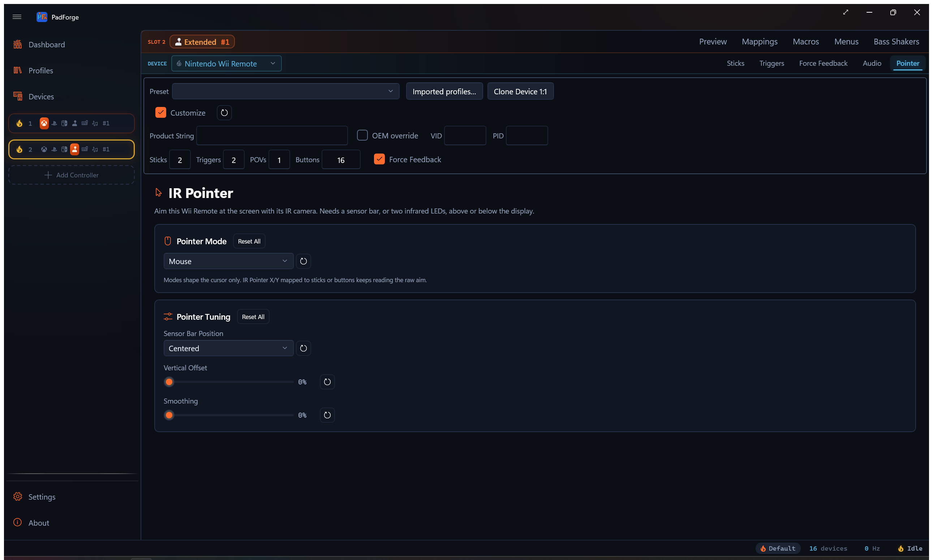Click the Smoothing slider handle
The image size is (933, 560).
point(169,415)
